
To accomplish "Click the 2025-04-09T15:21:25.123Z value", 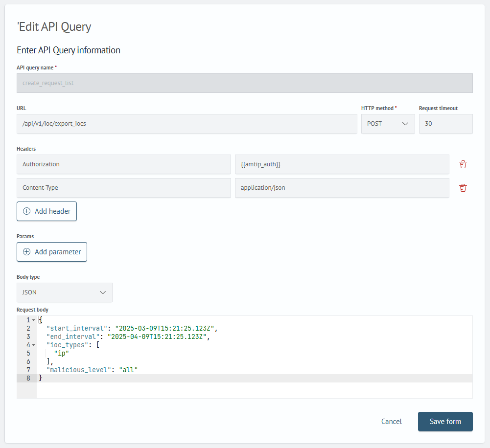I will point(157,336).
